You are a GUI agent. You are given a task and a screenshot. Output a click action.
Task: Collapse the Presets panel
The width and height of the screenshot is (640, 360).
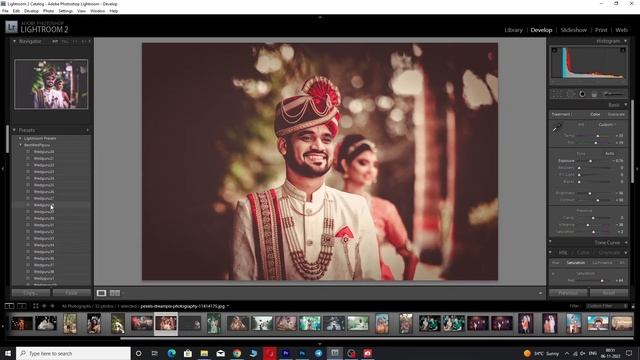[15, 130]
